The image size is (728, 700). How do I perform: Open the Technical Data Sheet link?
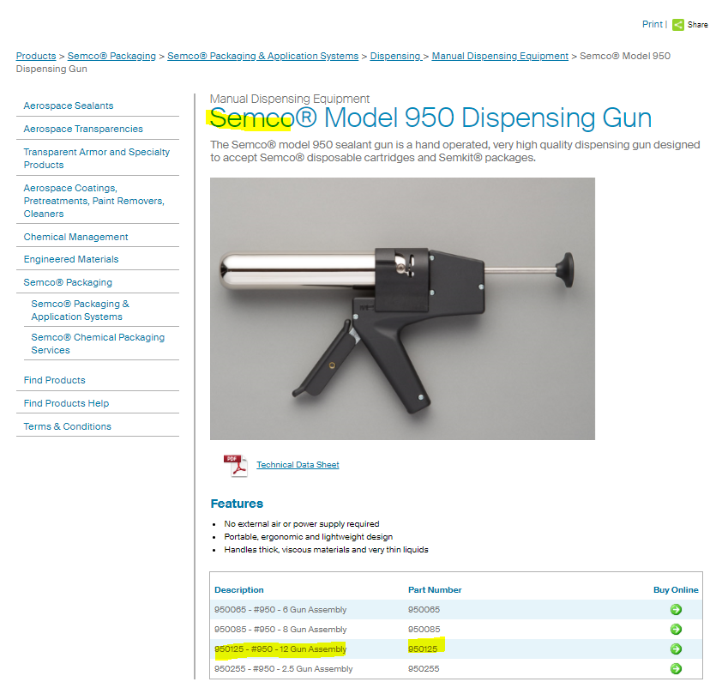298,464
